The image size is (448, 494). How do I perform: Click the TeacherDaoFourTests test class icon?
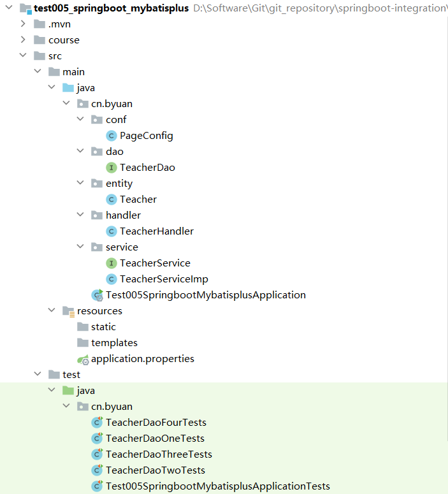[x=97, y=423]
